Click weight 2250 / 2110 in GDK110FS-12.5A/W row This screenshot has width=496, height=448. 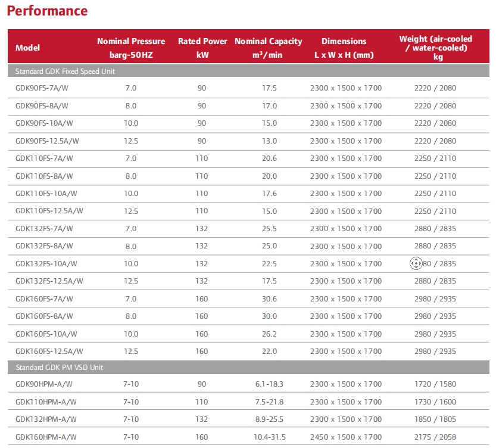[x=435, y=211]
